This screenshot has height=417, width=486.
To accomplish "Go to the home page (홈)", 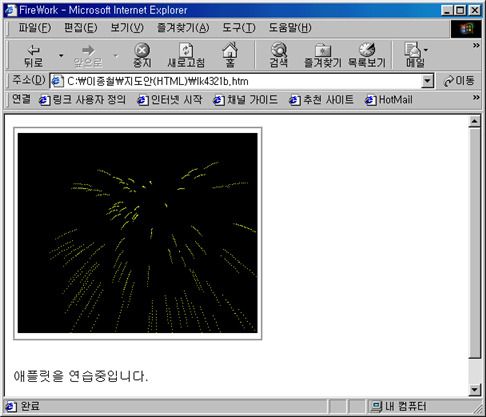I will (x=230, y=55).
